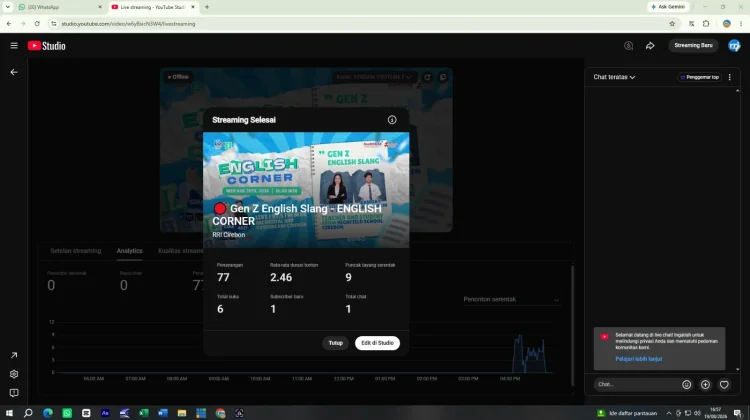Open the Windows Start menu
The width and height of the screenshot is (750, 420).
9,413
